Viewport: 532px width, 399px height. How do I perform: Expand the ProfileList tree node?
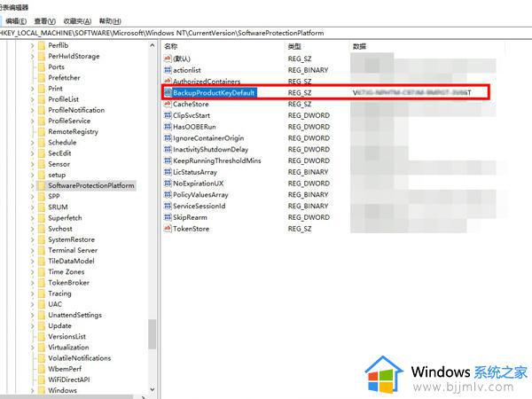pyautogui.click(x=32, y=99)
